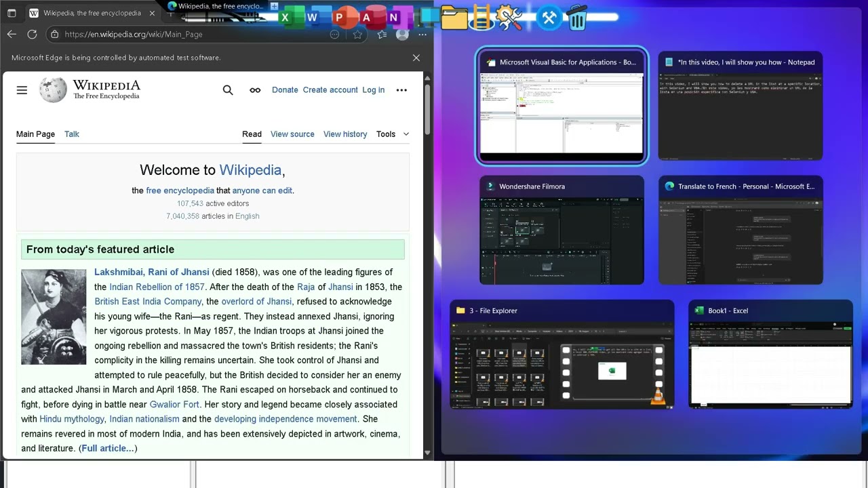Switch to the Talk tab
The width and height of the screenshot is (868, 488).
click(72, 134)
